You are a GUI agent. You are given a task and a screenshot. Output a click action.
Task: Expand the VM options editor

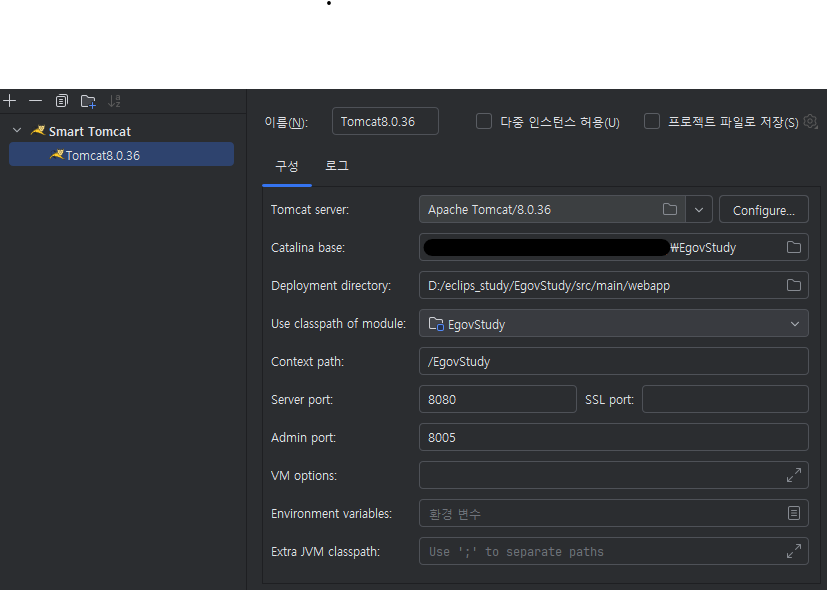pos(794,475)
